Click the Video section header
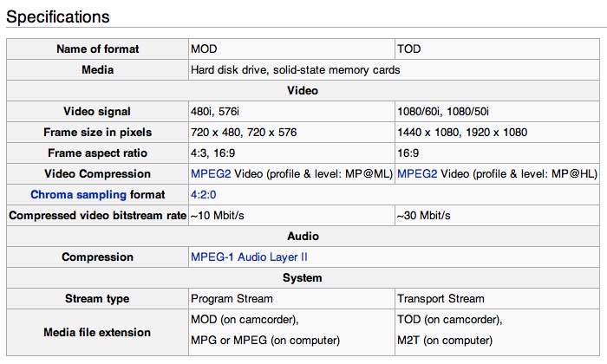 [303, 90]
